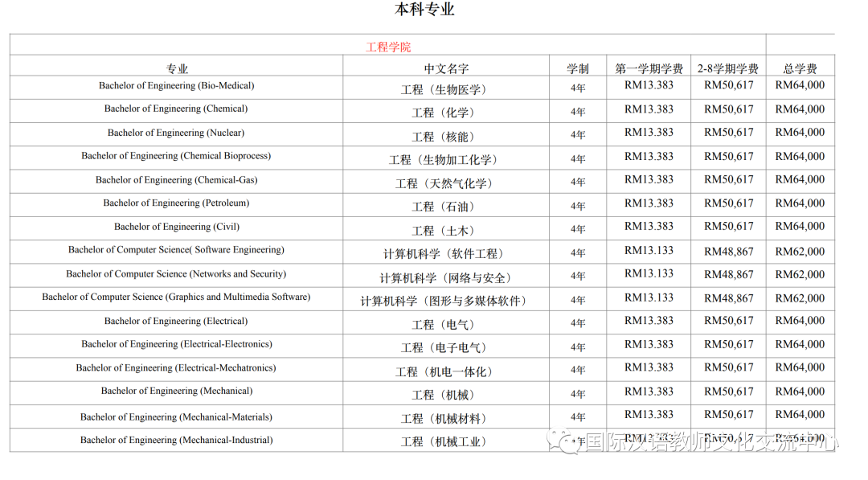Click RM50,617 in the Mechanical-Materials row
This screenshot has width=868, height=480.
coord(728,415)
